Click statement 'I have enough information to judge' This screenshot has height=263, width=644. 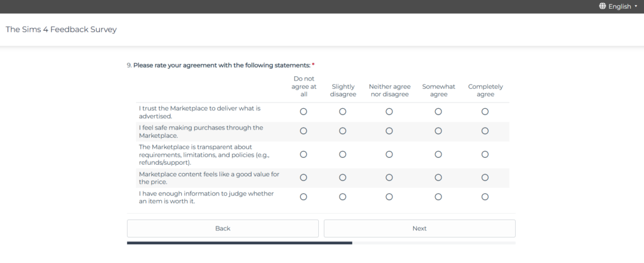pyautogui.click(x=206, y=198)
